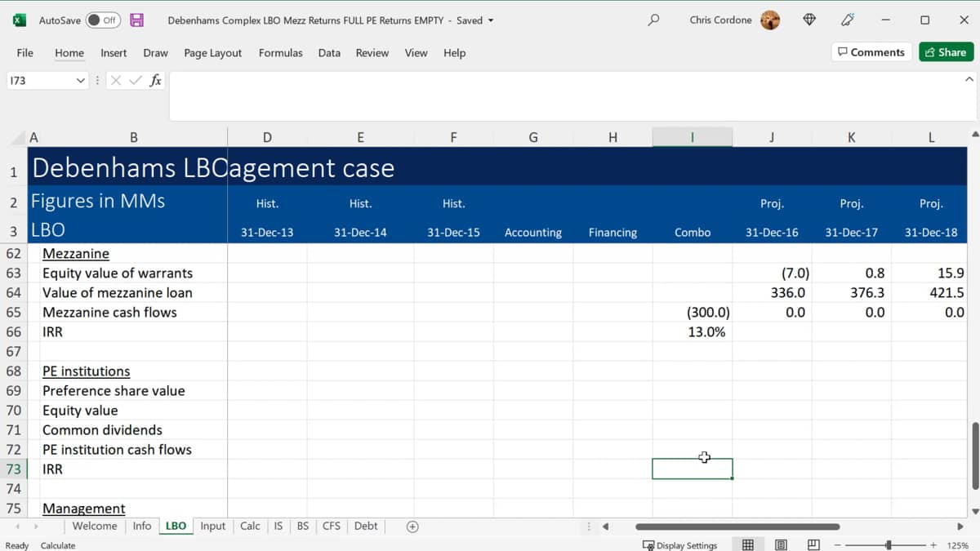This screenshot has height=551, width=980.
Task: Open the Page Layout tab
Action: tap(213, 52)
